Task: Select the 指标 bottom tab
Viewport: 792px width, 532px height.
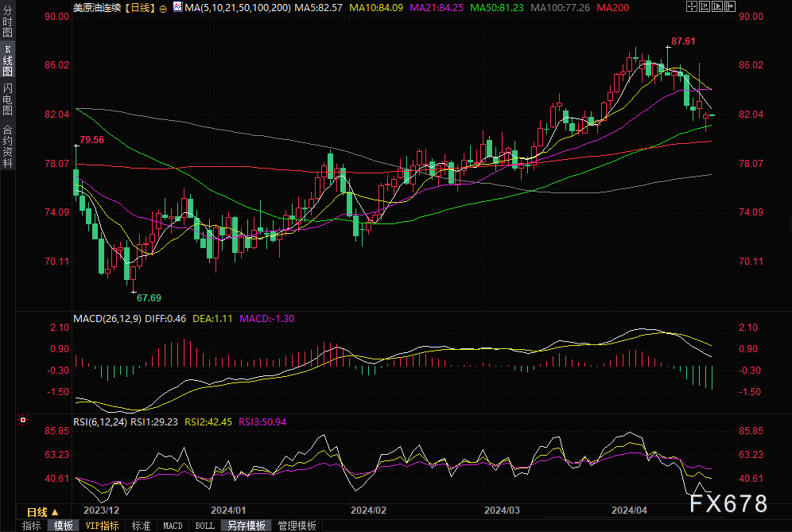Action: [x=32, y=526]
